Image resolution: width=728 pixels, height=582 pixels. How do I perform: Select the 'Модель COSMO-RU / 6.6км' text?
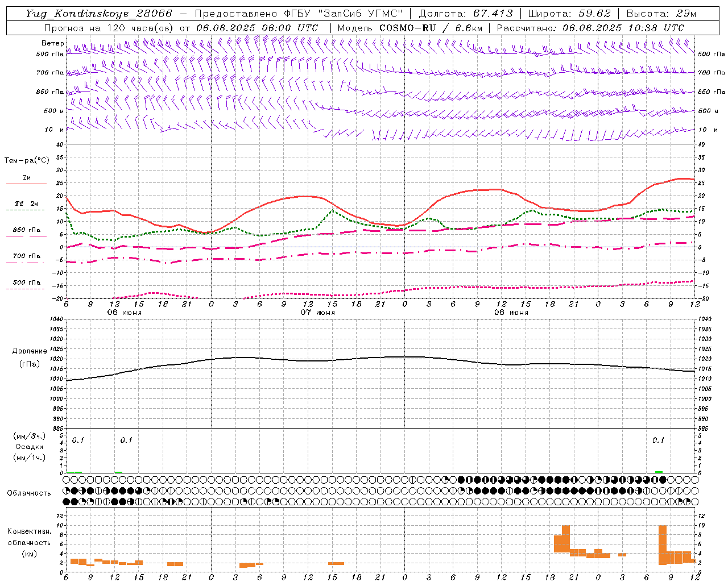click(410, 28)
